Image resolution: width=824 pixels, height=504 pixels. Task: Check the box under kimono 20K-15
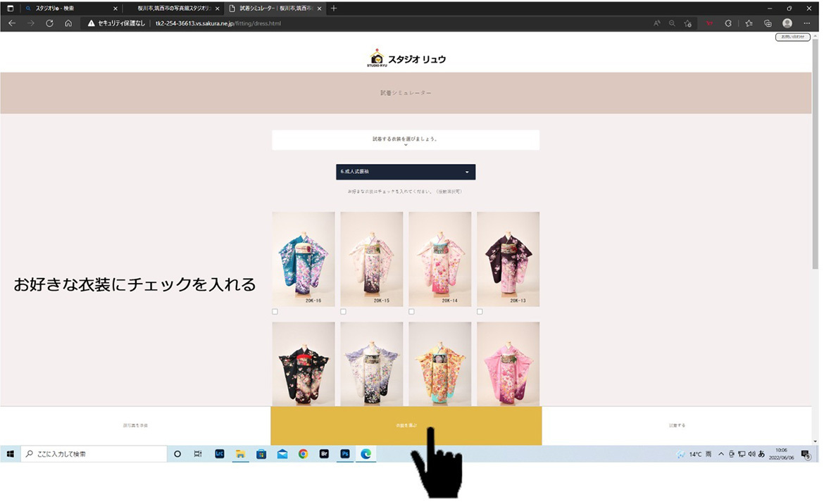tap(343, 312)
